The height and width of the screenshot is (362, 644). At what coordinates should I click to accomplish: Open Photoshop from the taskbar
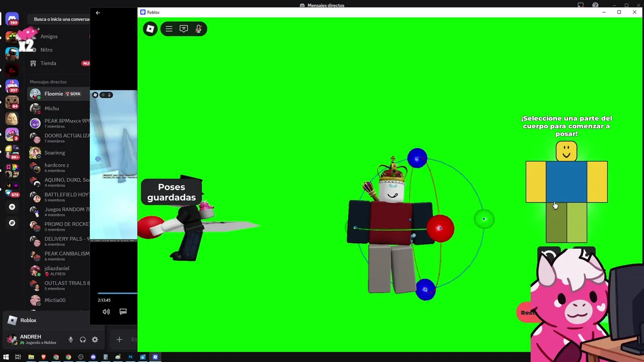point(130,357)
